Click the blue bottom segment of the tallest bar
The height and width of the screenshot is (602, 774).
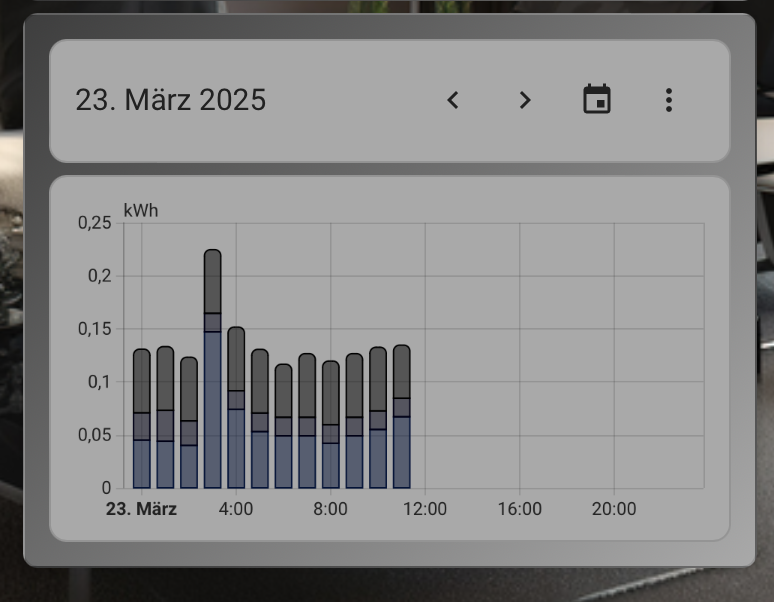pyautogui.click(x=212, y=410)
